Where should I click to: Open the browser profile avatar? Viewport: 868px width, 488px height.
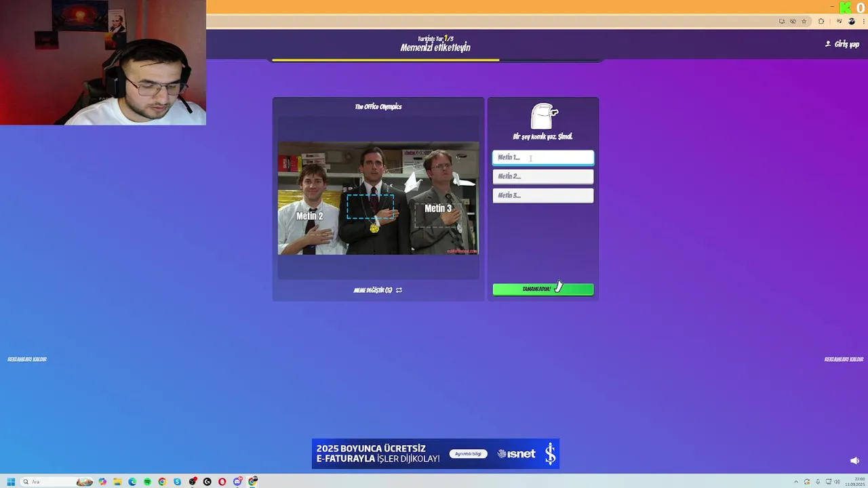[852, 21]
